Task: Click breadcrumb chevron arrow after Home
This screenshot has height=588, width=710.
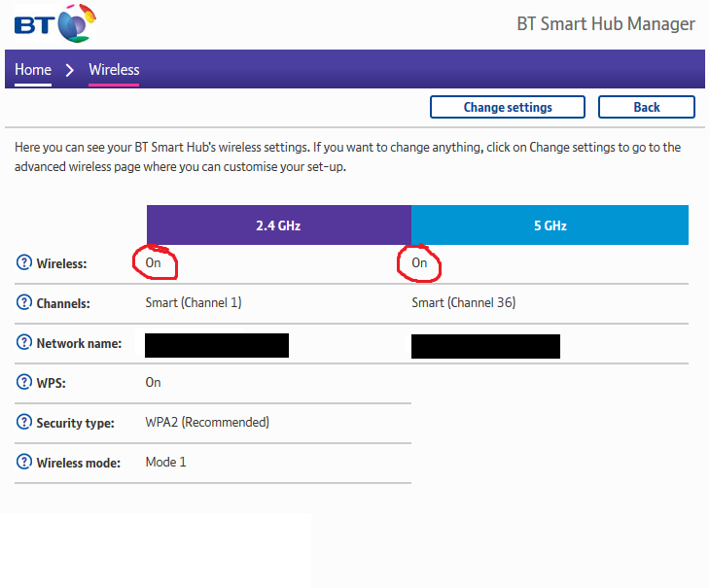Action: click(x=70, y=70)
